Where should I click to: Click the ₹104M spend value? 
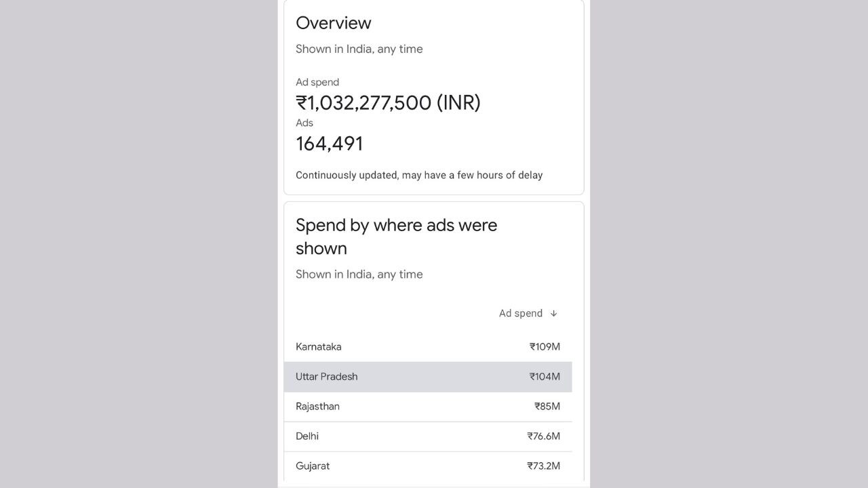545,376
